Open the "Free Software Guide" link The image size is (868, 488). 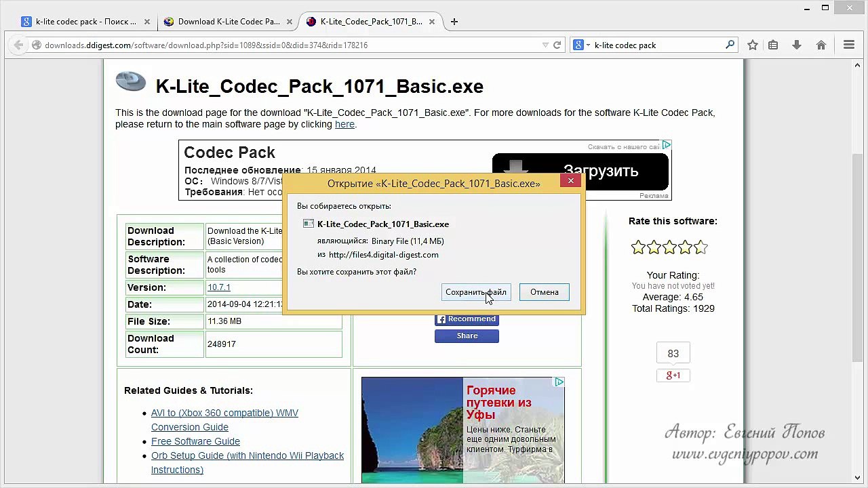tap(195, 441)
